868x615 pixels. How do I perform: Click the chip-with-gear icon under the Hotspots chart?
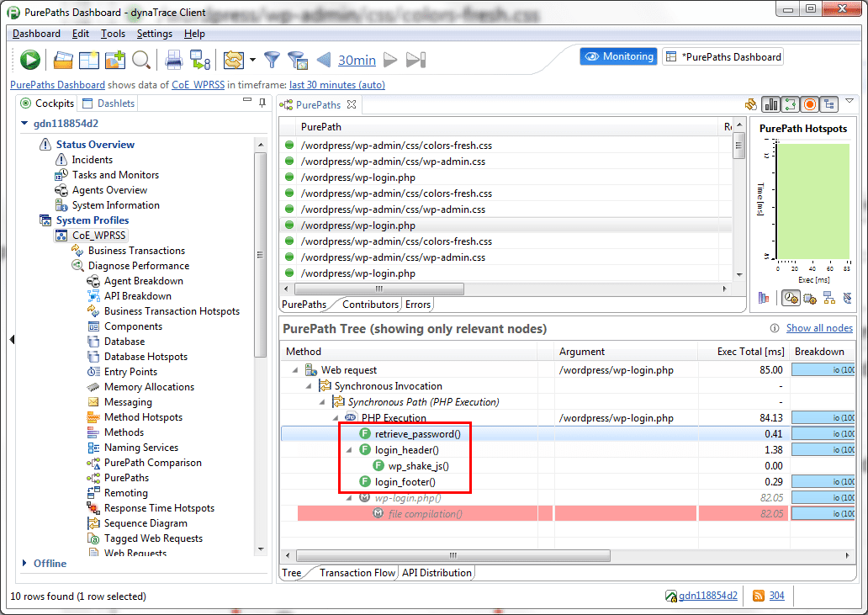pos(810,299)
